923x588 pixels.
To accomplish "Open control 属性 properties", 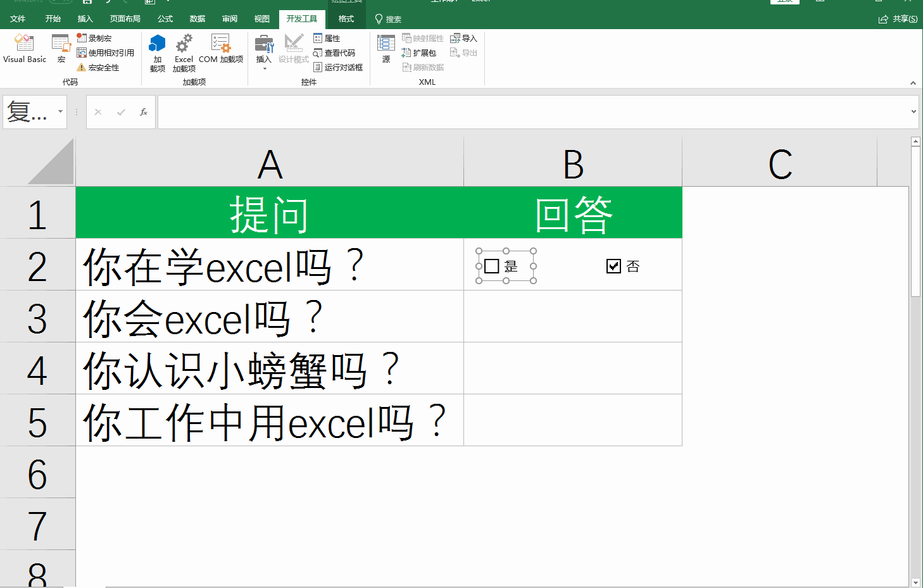I will [x=327, y=38].
